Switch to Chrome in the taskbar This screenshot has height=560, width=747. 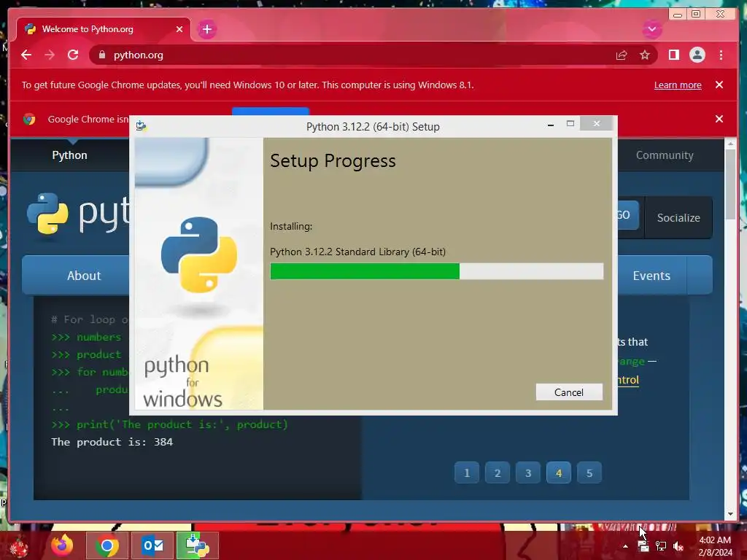pos(107,545)
